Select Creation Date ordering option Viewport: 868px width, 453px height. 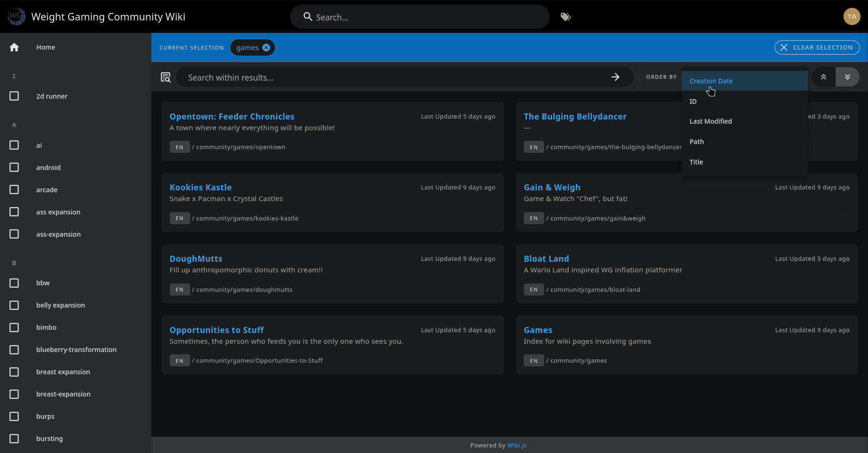coord(711,81)
